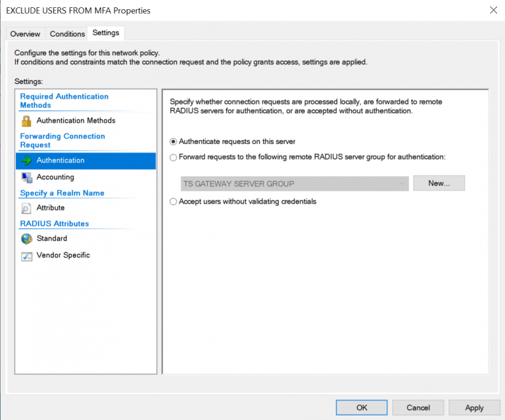Switch to the Overview tab

point(25,34)
